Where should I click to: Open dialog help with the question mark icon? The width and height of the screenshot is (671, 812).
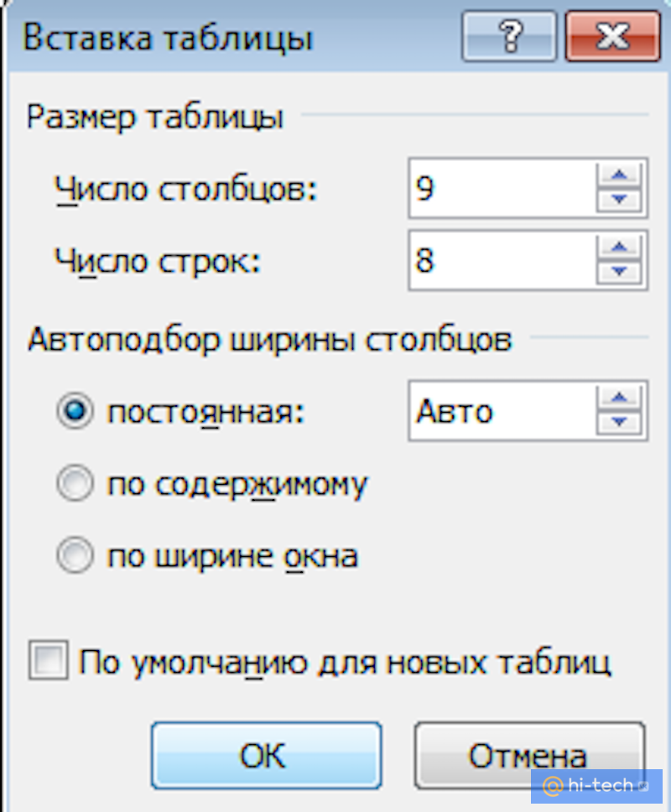coord(512,35)
